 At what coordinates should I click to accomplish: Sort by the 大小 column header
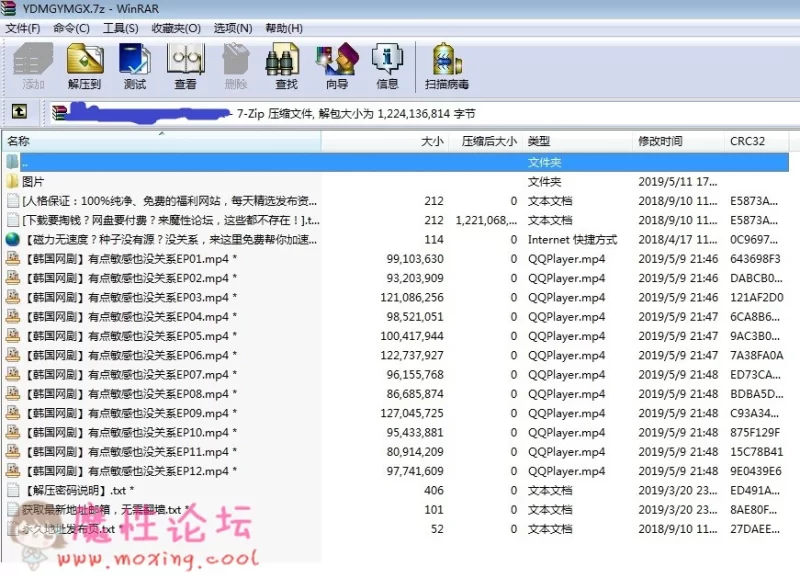tap(385, 141)
